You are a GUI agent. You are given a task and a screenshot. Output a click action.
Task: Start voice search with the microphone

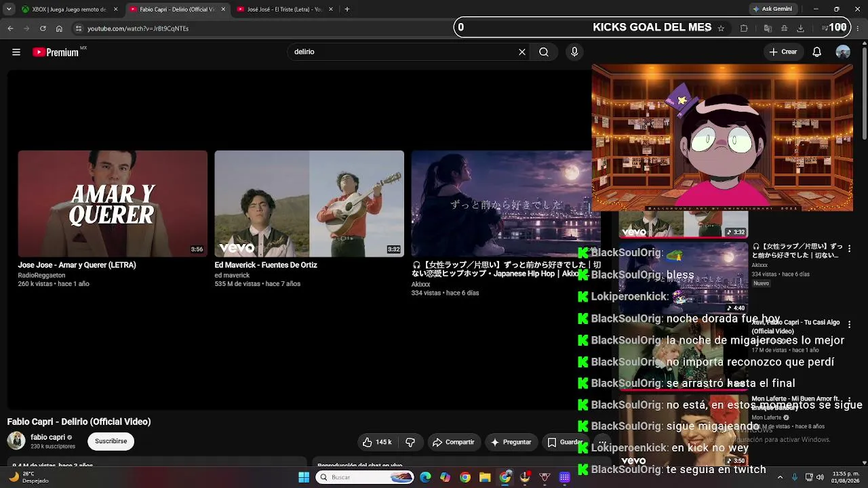click(x=574, y=52)
